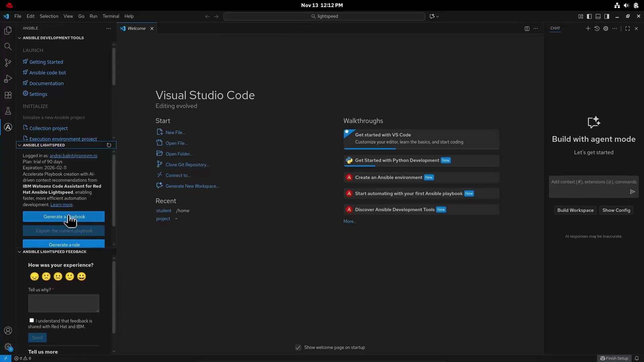Select the slightly smiling face rating
Image resolution: width=644 pixels, height=362 pixels.
coord(70,277)
